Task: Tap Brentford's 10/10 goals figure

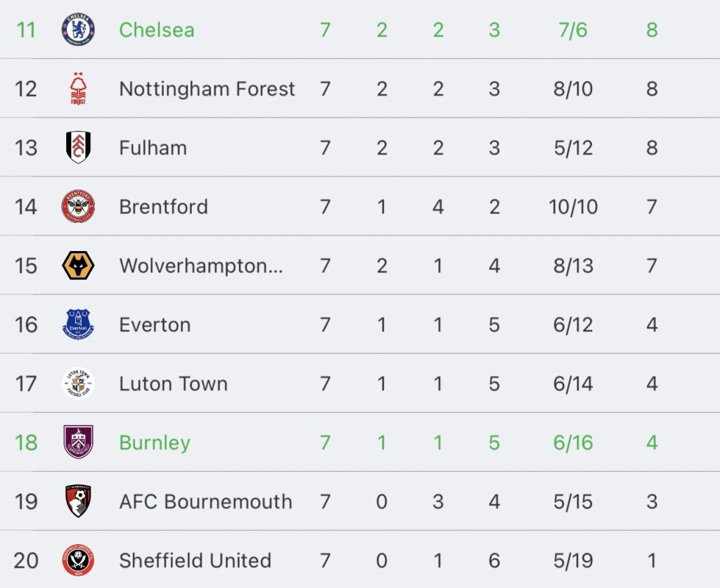Action: pos(573,207)
